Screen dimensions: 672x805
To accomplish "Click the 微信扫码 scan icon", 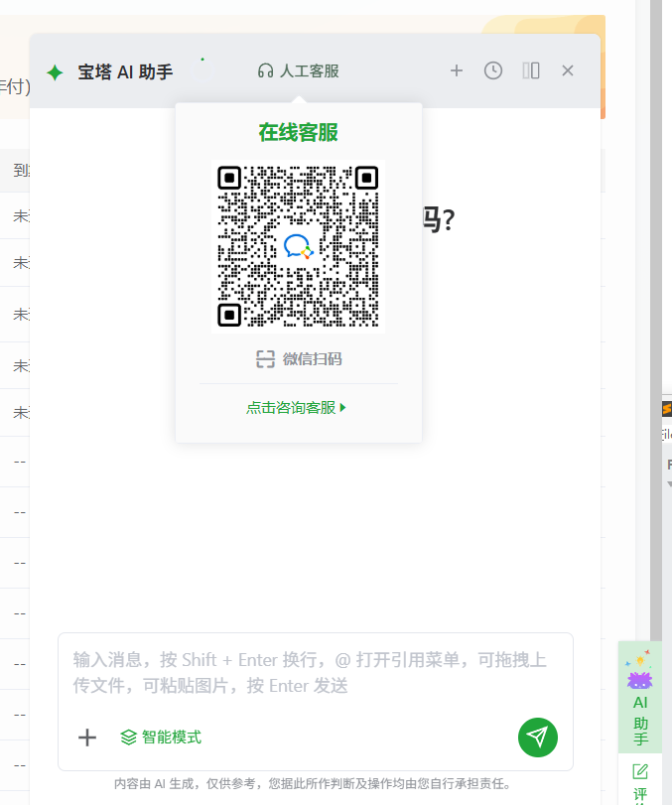I will click(265, 359).
